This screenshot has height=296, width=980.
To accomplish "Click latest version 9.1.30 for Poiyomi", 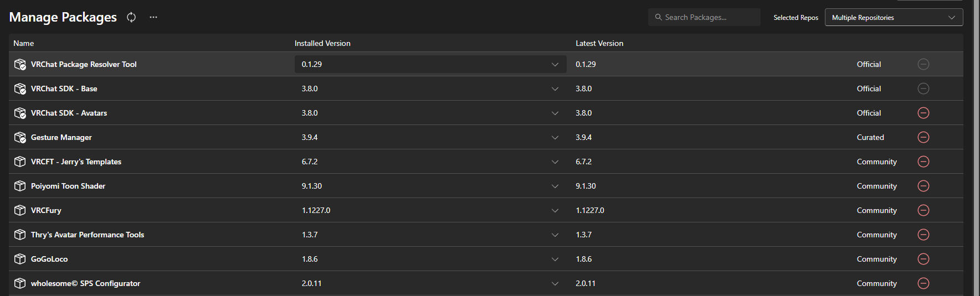I will point(586,186).
